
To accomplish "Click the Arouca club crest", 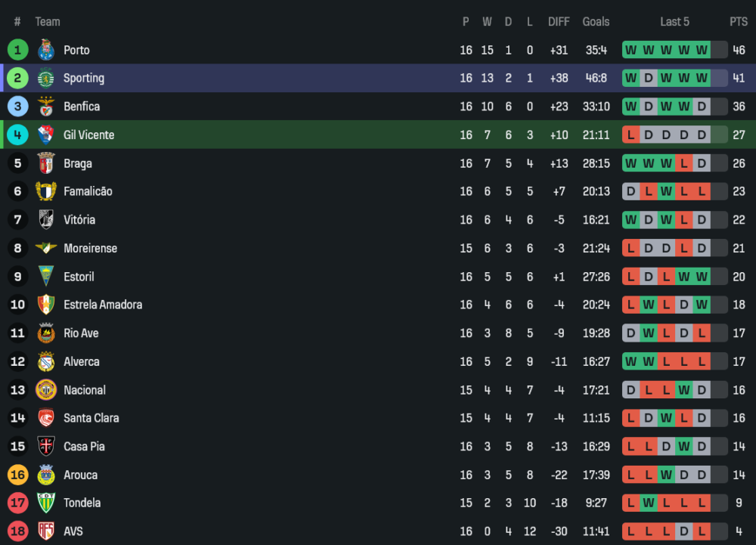I will coord(46,475).
